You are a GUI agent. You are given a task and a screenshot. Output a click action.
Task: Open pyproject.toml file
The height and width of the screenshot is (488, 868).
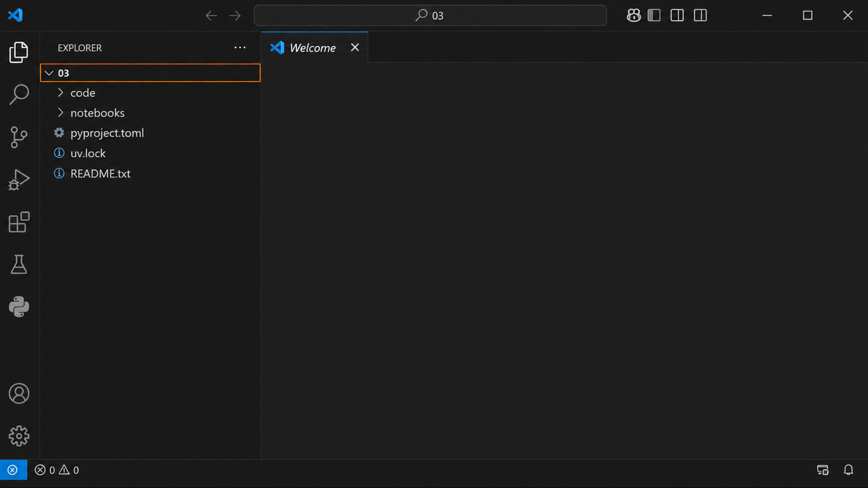pos(150,133)
